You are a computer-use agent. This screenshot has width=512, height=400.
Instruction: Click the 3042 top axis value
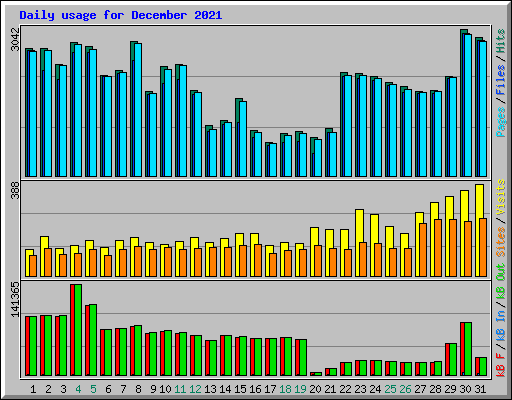pyautogui.click(x=15, y=40)
